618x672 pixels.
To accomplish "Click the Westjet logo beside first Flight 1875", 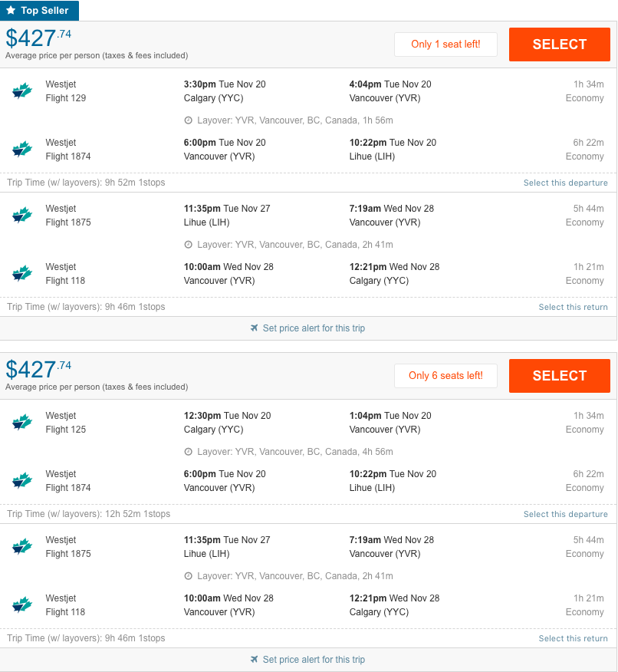I will (x=22, y=215).
